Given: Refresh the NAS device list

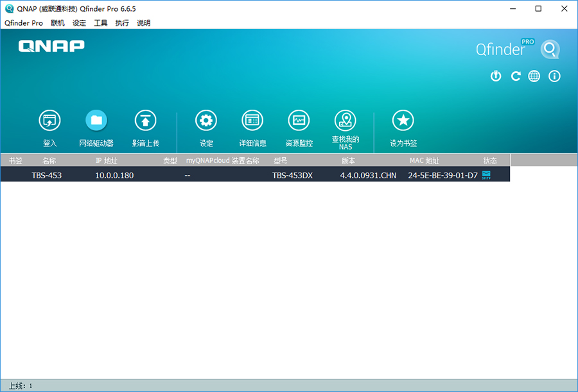Looking at the screenshot, I should [x=515, y=76].
